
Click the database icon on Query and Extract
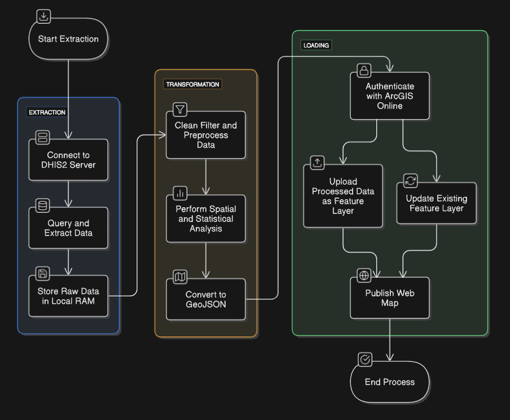(x=43, y=205)
